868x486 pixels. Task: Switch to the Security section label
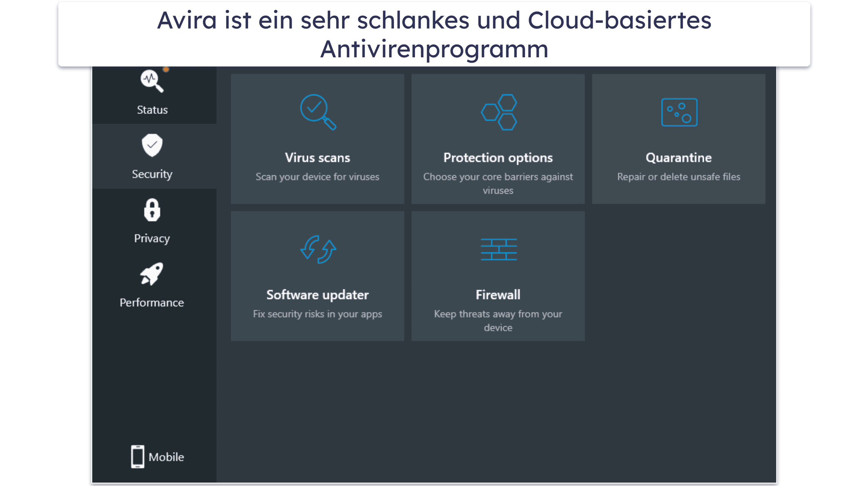pyautogui.click(x=152, y=174)
